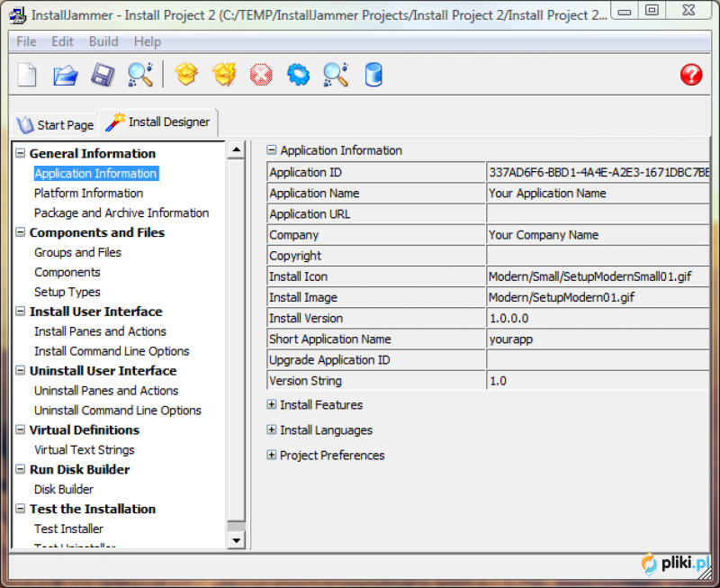The image size is (720, 588).
Task: Open the Help menu
Action: click(x=148, y=41)
